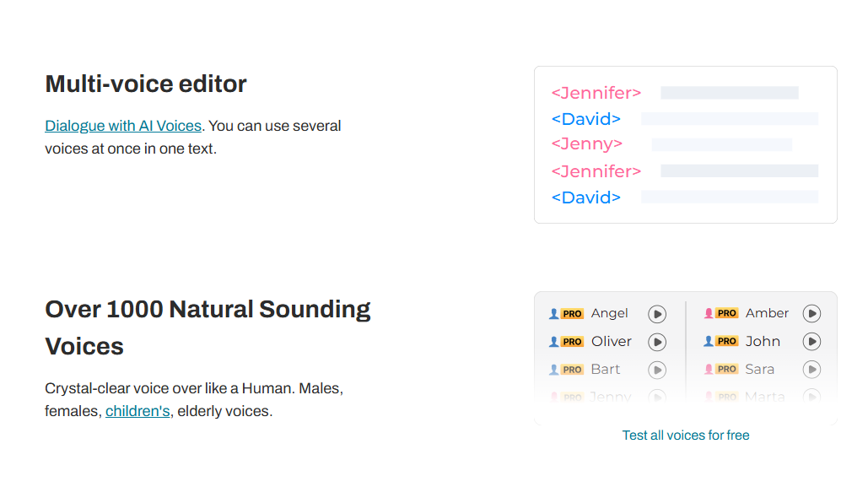This screenshot has height=487, width=868.
Task: Select the first <Jennifer> voice tag
Action: pos(596,93)
